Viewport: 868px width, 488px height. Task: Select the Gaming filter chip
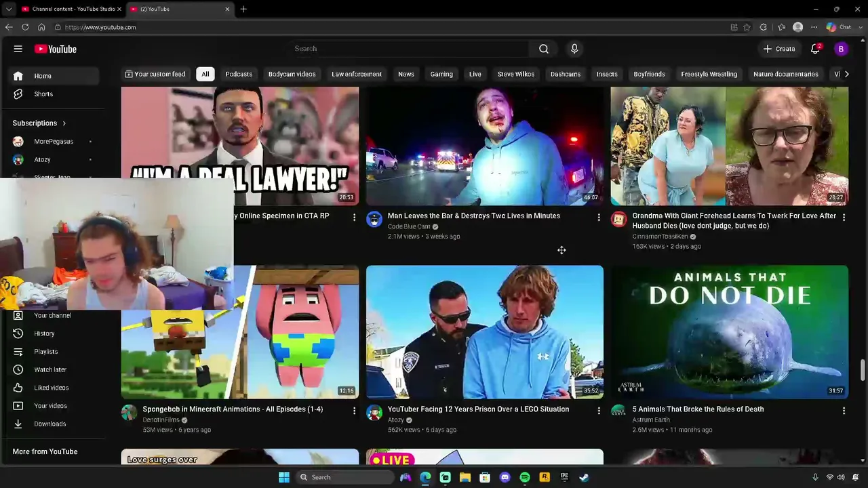click(441, 74)
